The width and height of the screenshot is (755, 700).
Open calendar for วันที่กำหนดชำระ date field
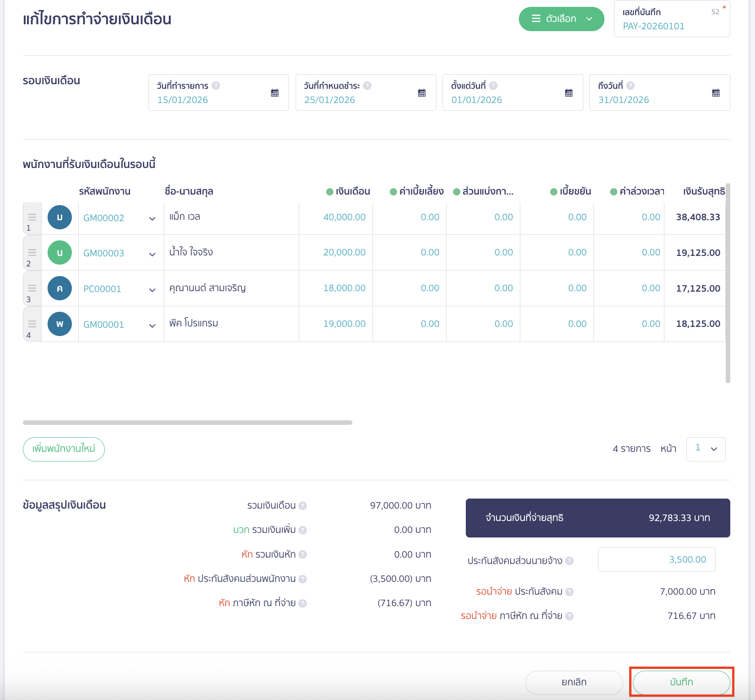pyautogui.click(x=421, y=93)
